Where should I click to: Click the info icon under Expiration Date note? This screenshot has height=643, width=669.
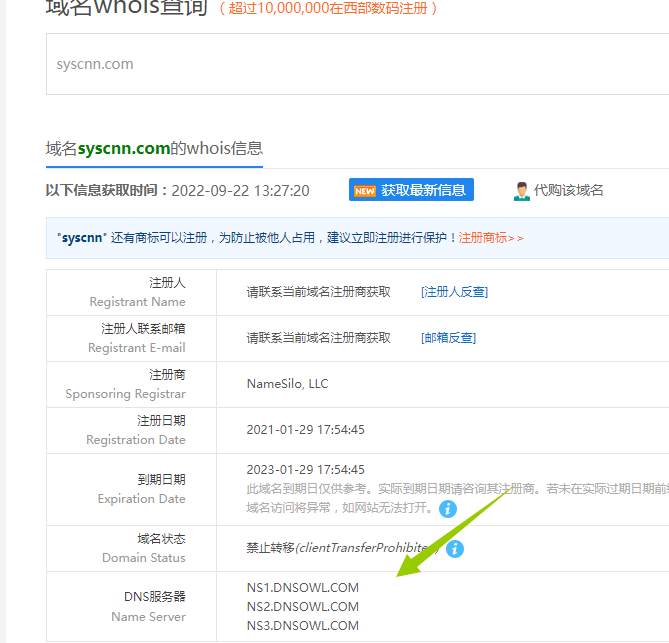click(448, 509)
